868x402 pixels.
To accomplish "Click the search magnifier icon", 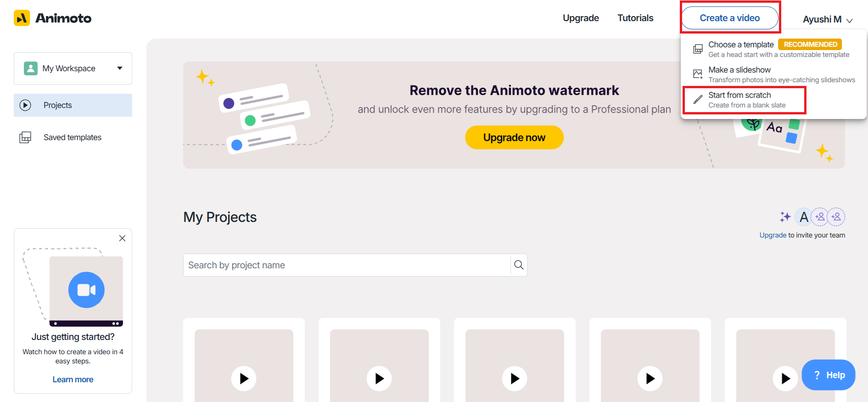I will pos(519,265).
